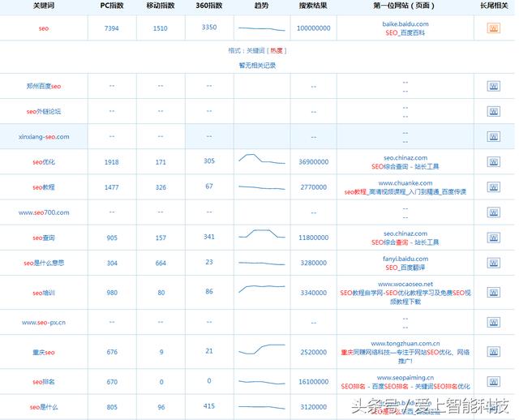Click PC index value 1918

coord(112,162)
